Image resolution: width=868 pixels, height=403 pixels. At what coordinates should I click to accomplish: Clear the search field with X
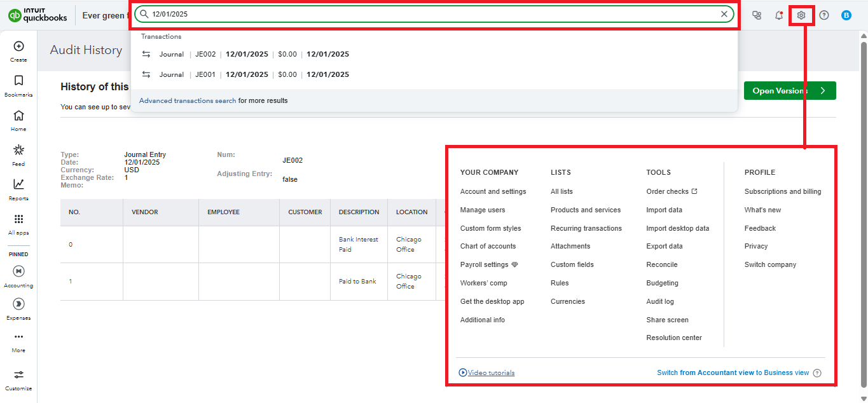(724, 14)
